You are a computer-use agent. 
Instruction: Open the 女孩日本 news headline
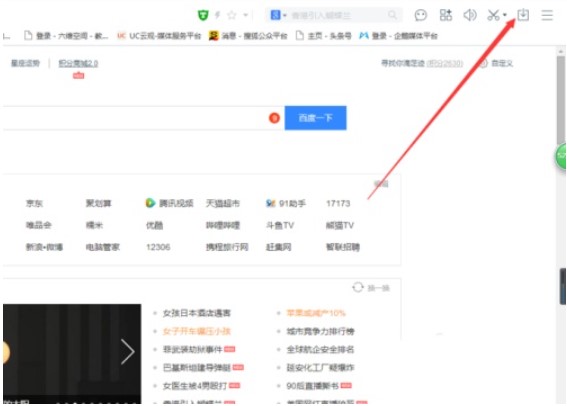click(197, 313)
